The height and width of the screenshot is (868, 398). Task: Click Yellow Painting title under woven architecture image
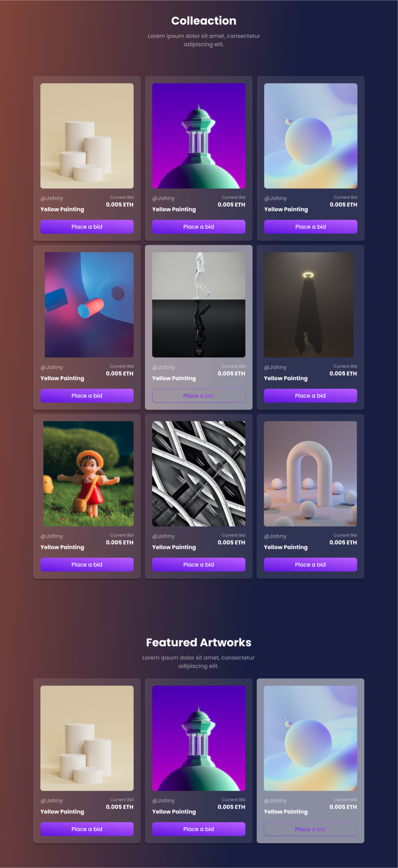174,547
